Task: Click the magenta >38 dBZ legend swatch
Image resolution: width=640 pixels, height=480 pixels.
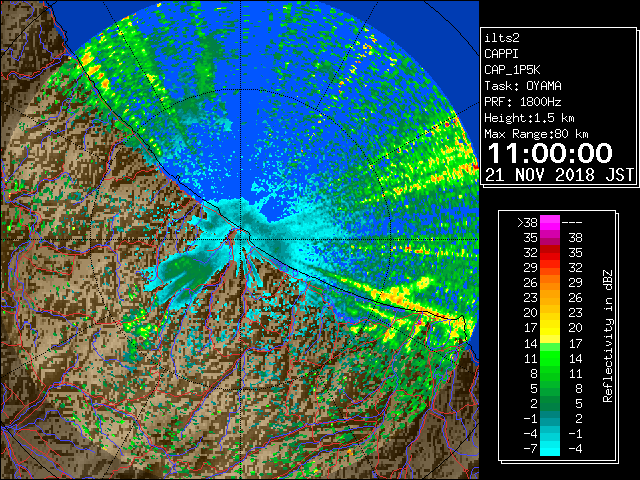Action: click(550, 222)
